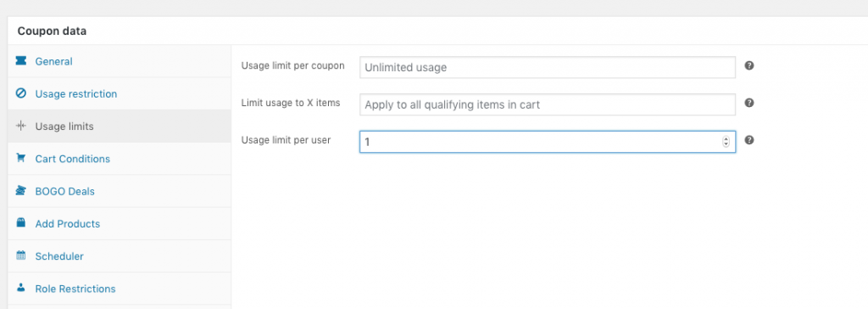Switch to the Cart Conditions tab

coord(119,159)
